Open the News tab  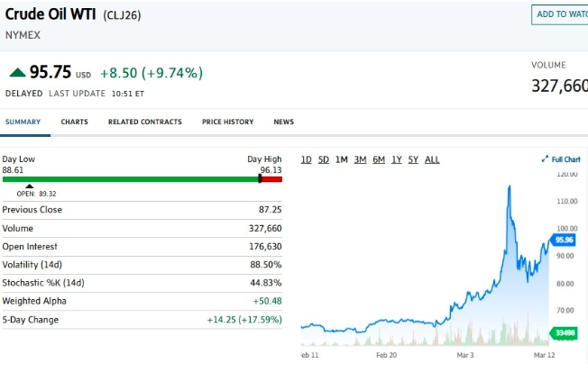(x=283, y=122)
